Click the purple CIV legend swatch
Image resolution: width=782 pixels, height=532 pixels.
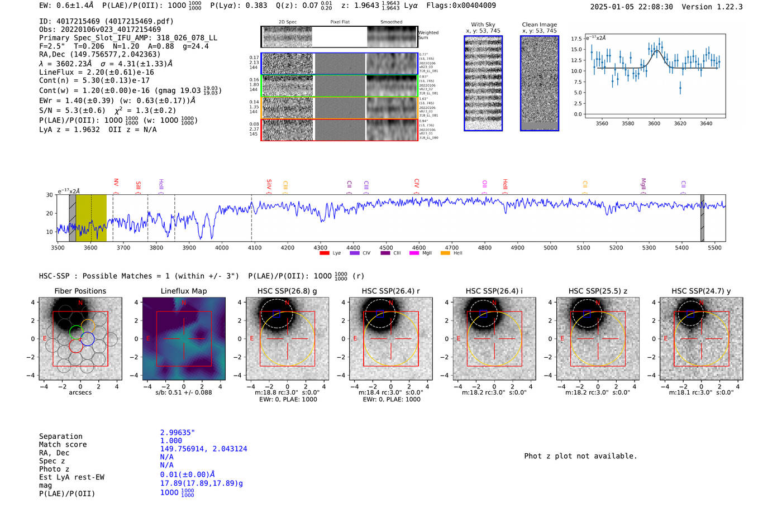[x=355, y=253]
